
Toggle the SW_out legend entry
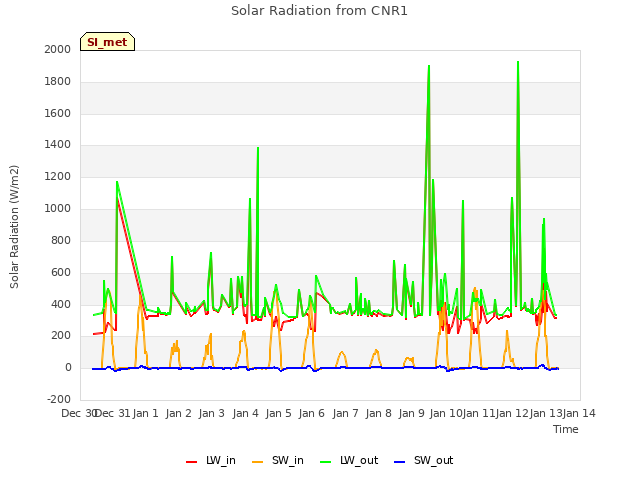(424, 460)
